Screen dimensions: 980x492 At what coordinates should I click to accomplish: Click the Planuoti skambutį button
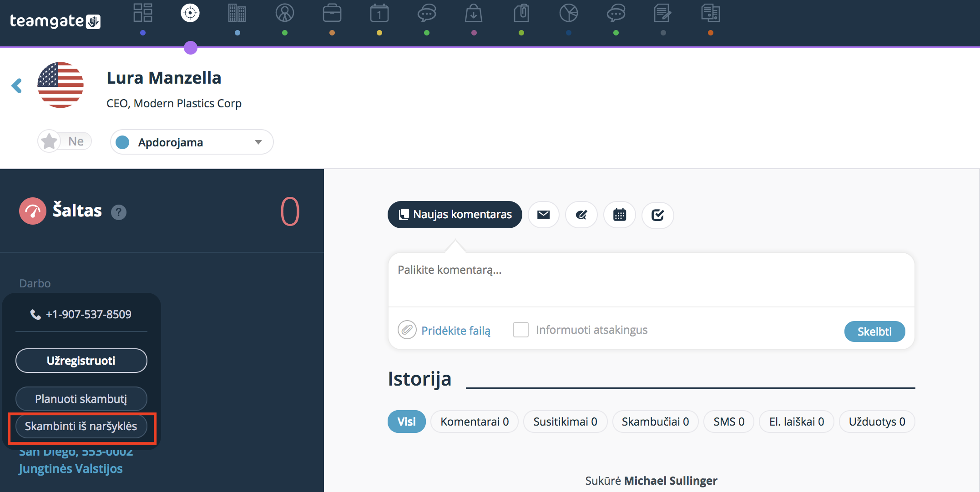click(81, 399)
